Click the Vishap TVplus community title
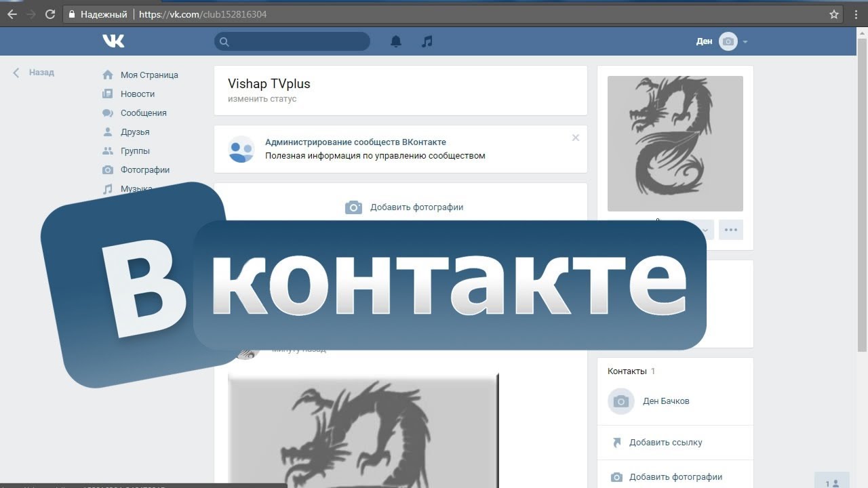 [269, 84]
